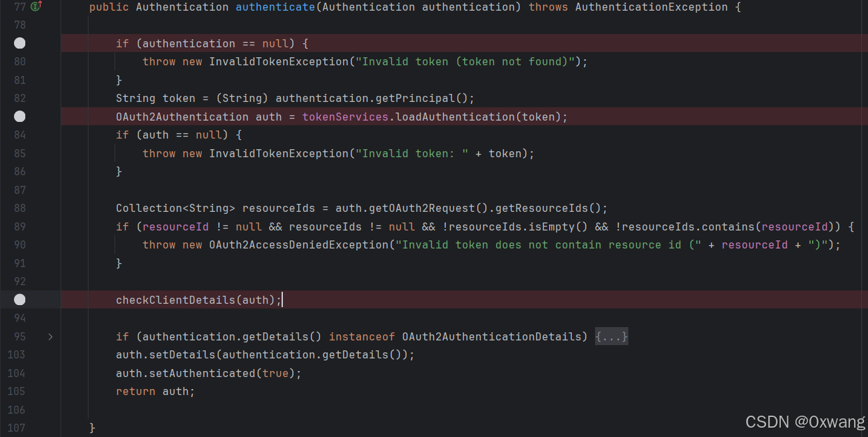
Task: Click the implements-method gutter icon at line 77
Action: [36, 6]
